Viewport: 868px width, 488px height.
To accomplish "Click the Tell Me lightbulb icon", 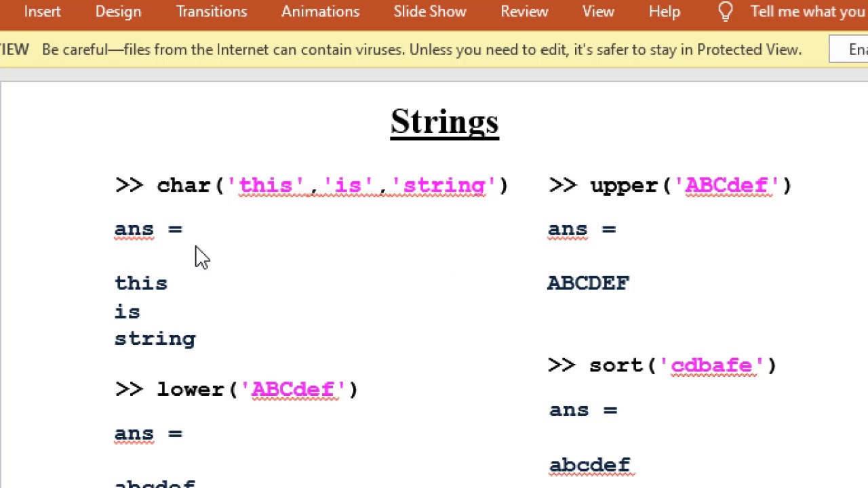I will [725, 12].
